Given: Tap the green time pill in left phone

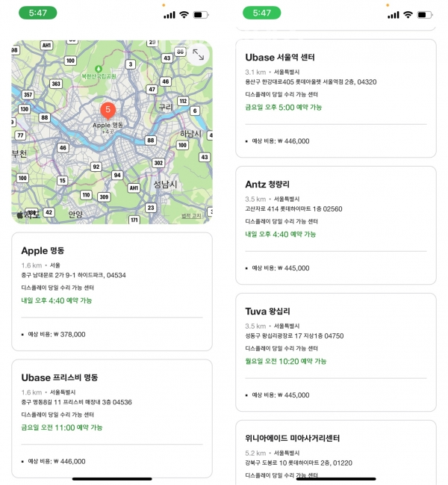Looking at the screenshot, I should click(38, 13).
